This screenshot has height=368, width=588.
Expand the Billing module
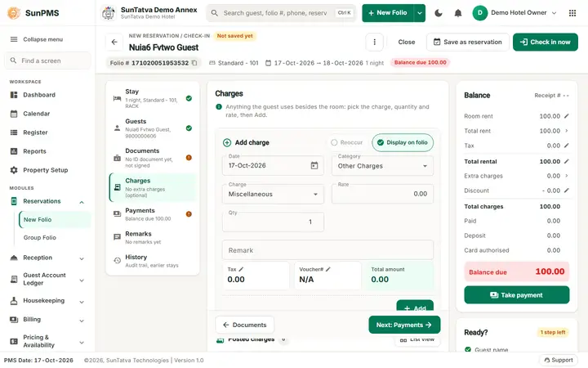click(x=82, y=321)
